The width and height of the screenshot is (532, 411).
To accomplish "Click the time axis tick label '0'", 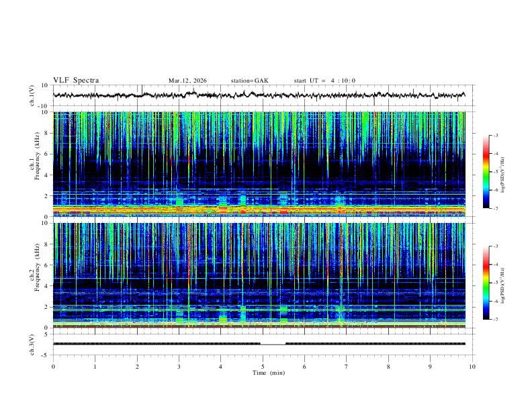I will click(53, 367).
